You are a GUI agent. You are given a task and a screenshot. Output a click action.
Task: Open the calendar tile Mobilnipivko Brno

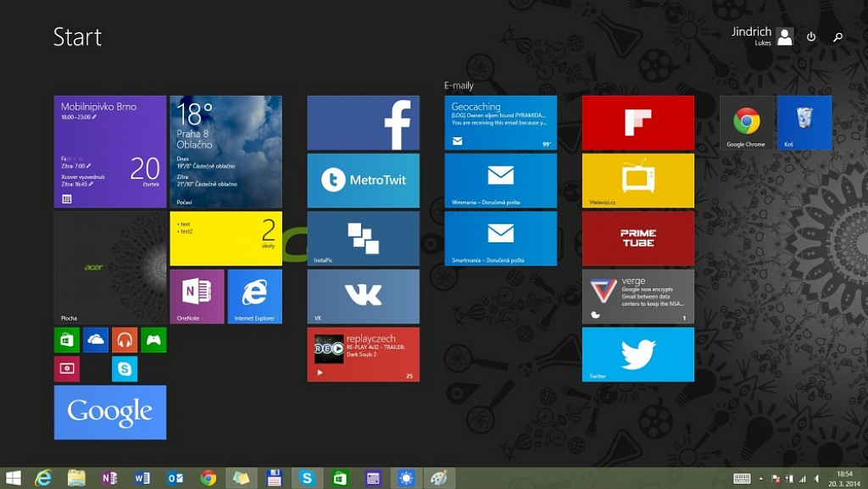110,152
